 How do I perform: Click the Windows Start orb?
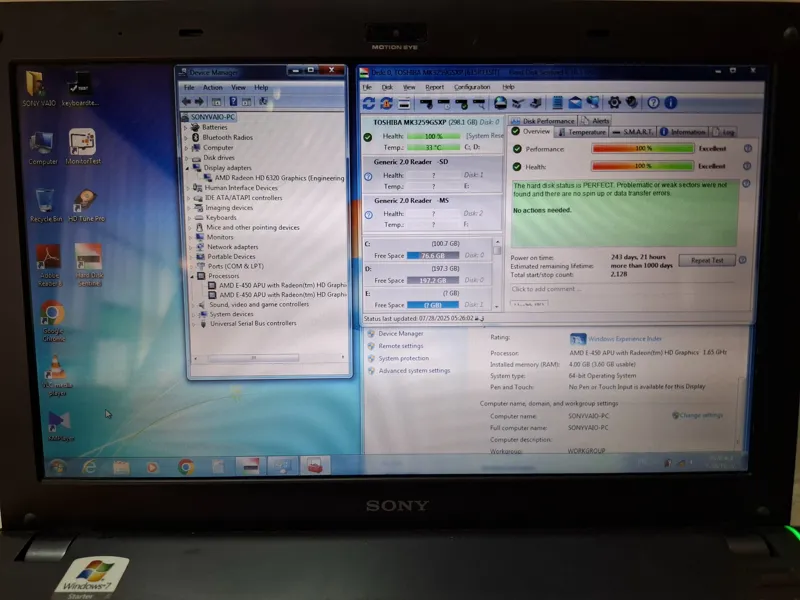click(57, 467)
